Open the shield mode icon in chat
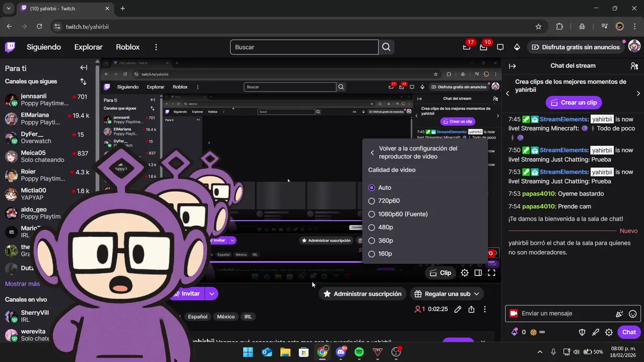Image resolution: width=644 pixels, height=362 pixels. [x=582, y=332]
